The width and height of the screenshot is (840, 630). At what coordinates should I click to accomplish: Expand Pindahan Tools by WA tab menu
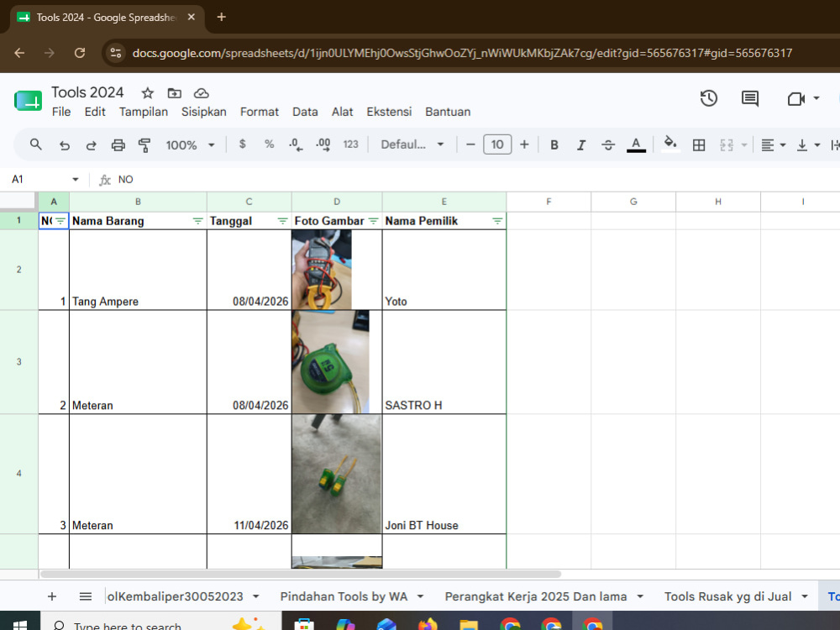coord(420,596)
